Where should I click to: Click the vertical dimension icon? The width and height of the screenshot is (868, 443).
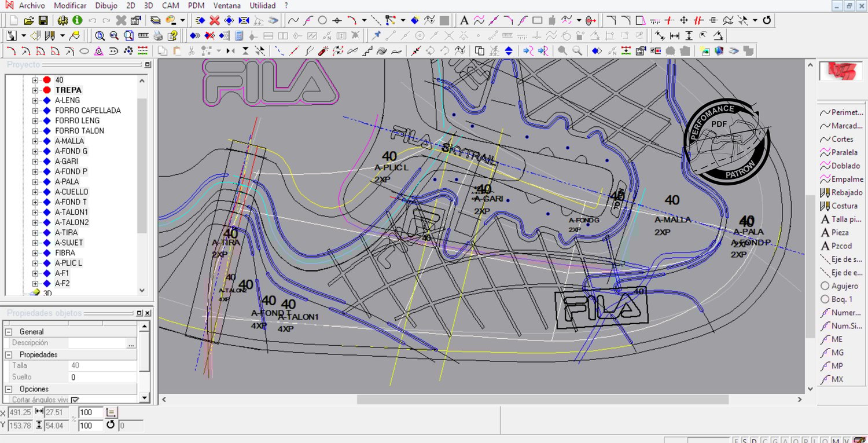[689, 36]
